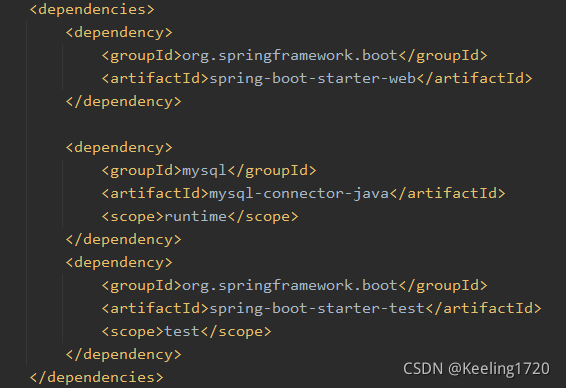Click the first opening dependency tag
This screenshot has height=388, width=566.
pyautogui.click(x=119, y=33)
